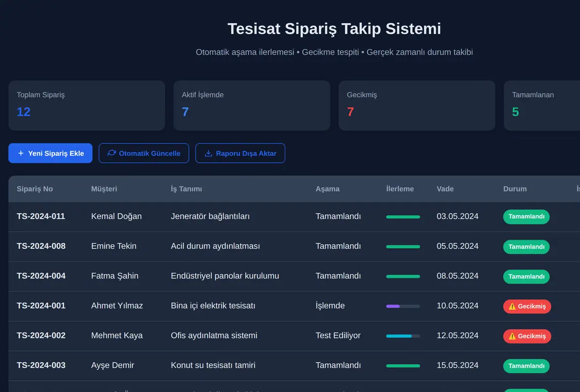
Task: Run Otomatik Güncelle
Action: (144, 153)
